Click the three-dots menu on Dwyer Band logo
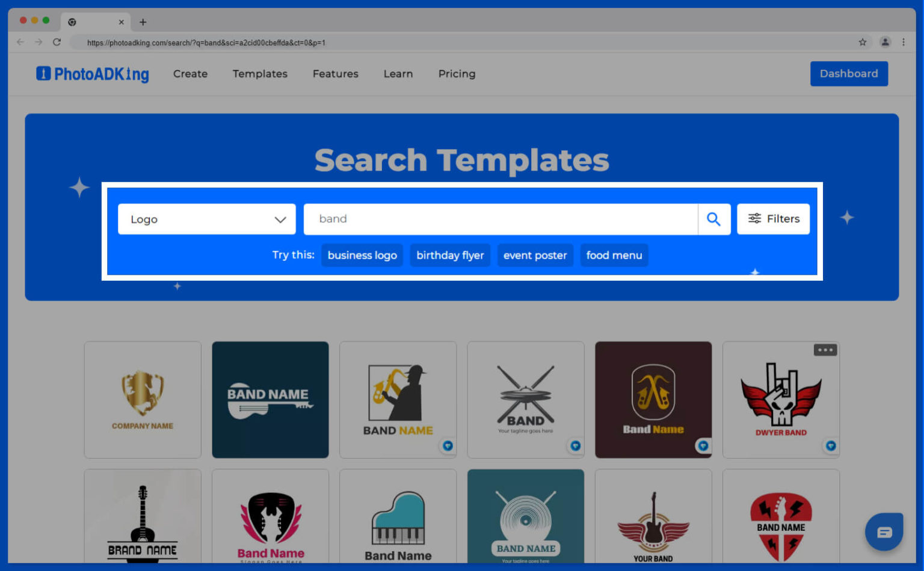The image size is (924, 571). tap(825, 350)
